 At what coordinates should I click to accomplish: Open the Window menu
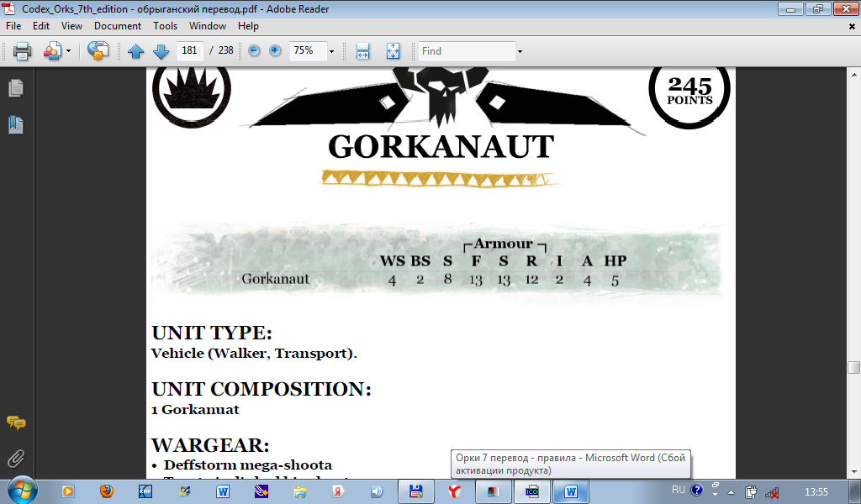point(208,26)
